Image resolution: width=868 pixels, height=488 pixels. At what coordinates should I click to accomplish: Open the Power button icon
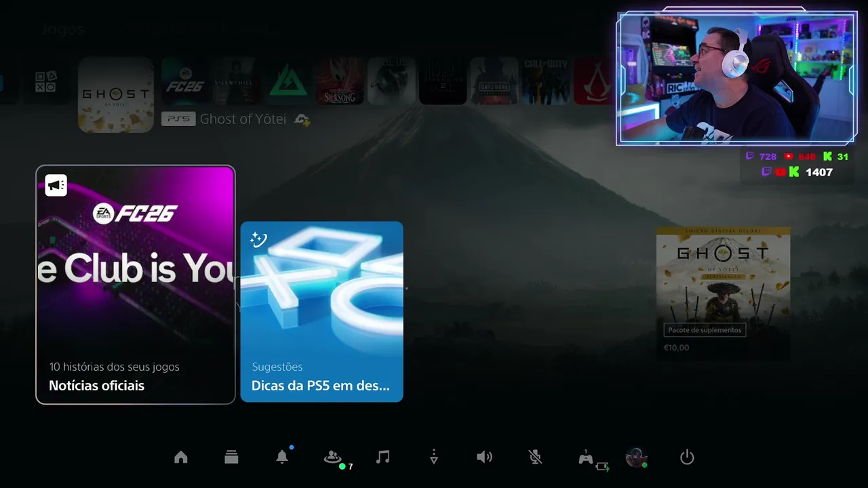[x=687, y=457]
